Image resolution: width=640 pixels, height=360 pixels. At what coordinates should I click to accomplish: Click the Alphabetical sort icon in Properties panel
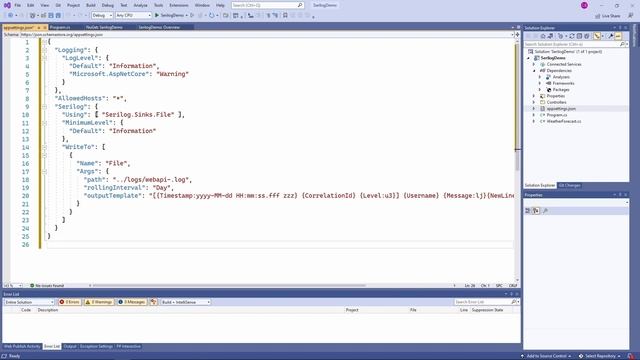(536, 211)
